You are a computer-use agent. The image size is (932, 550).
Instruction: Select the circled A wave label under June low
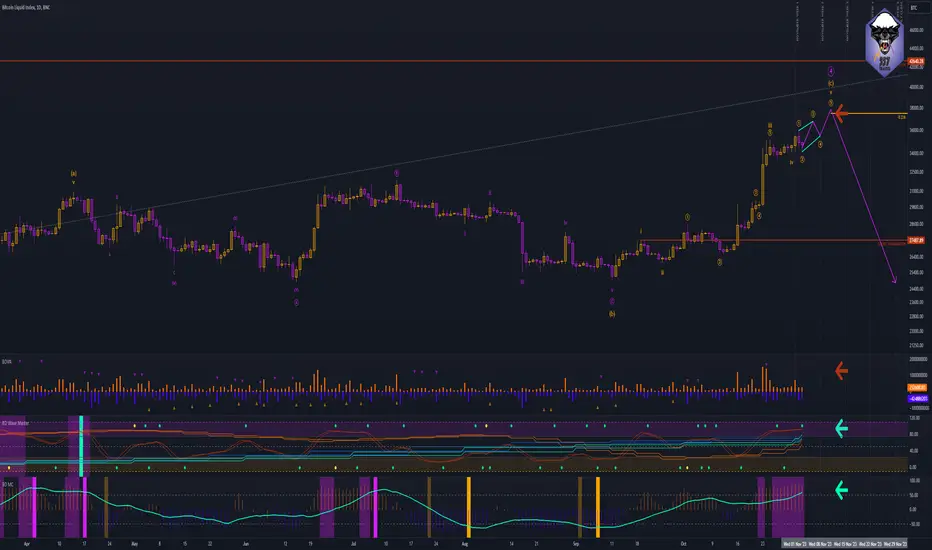296,303
